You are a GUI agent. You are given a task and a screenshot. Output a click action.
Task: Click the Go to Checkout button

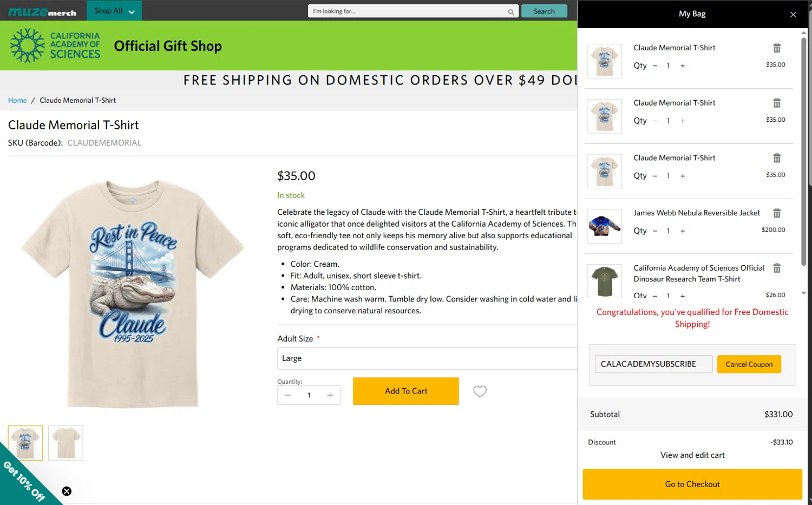click(x=692, y=484)
